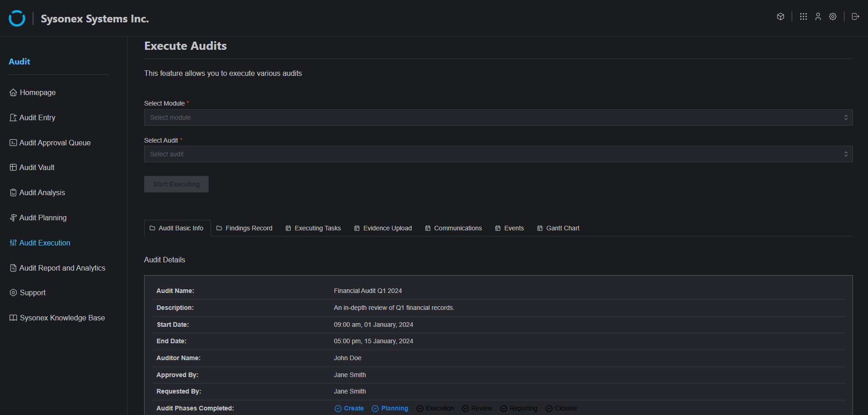Expand the Select Audit dropdown

pyautogui.click(x=498, y=154)
